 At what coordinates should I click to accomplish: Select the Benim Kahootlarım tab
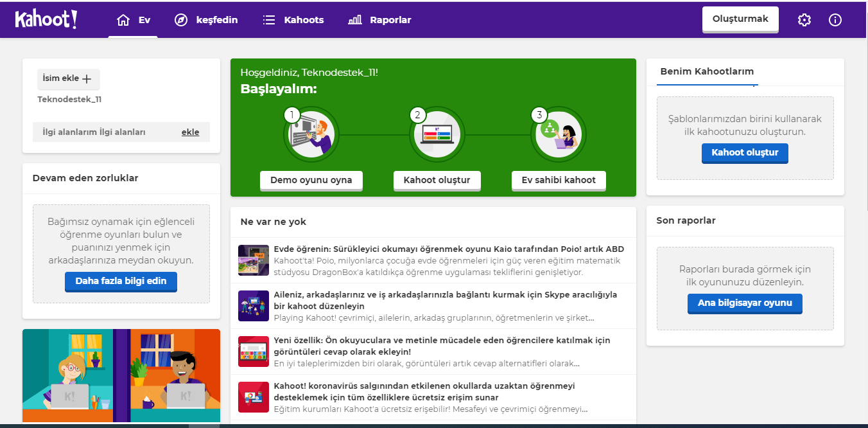click(x=707, y=71)
